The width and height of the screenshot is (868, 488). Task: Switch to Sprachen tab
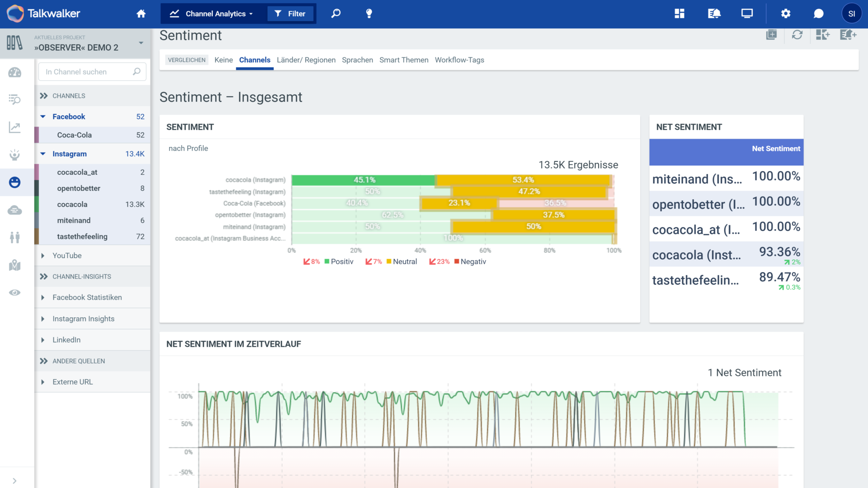coord(357,60)
